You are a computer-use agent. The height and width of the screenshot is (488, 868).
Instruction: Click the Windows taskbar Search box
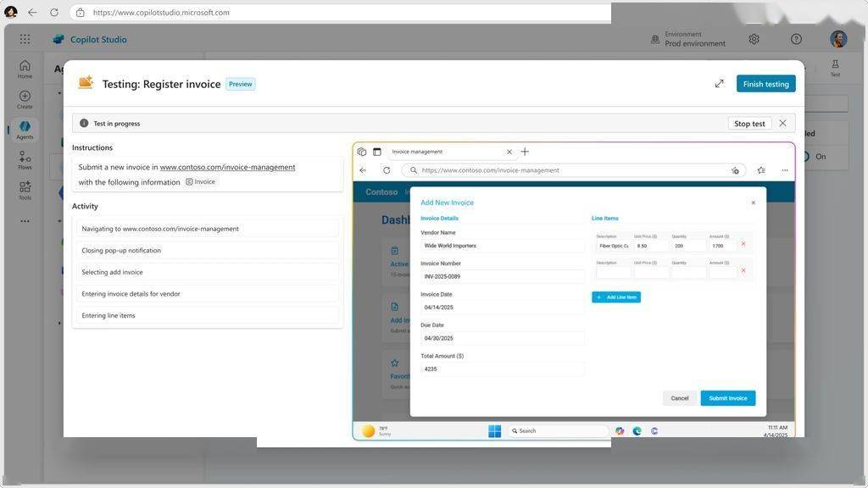point(558,431)
